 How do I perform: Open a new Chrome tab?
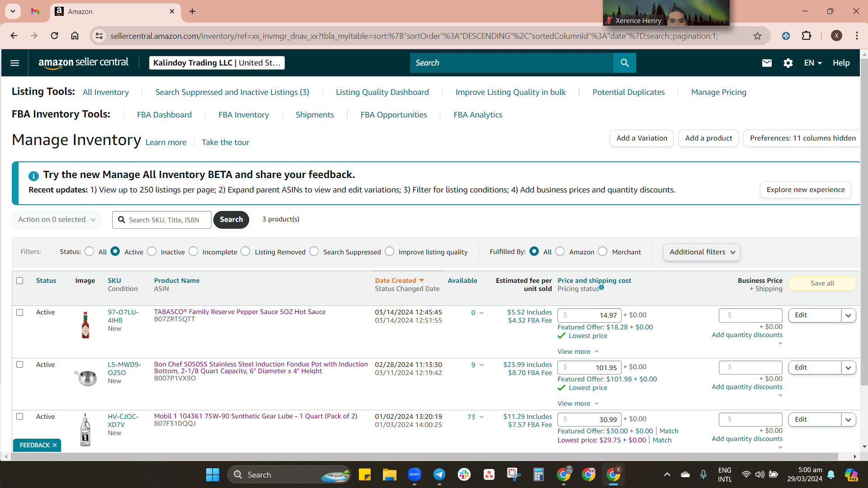pos(193,11)
